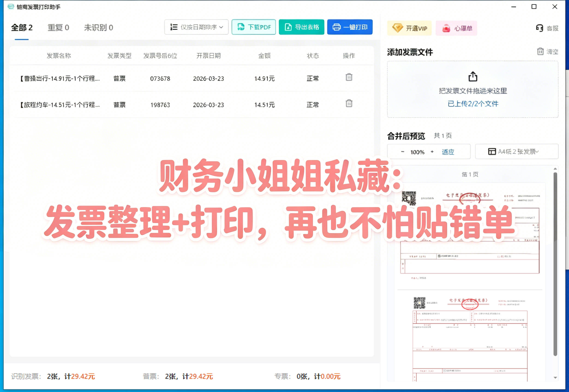Image resolution: width=569 pixels, height=392 pixels.
Task: Click the second invoice preview thumbnail
Action: click(x=470, y=339)
